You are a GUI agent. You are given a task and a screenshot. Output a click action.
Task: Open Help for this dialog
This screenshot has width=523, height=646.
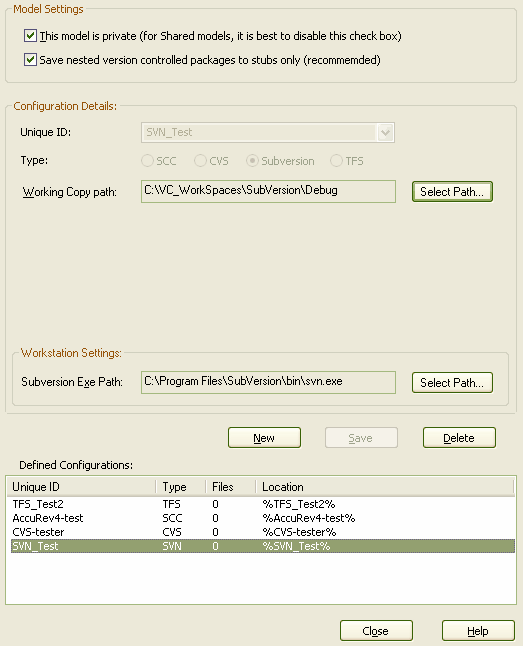478,631
